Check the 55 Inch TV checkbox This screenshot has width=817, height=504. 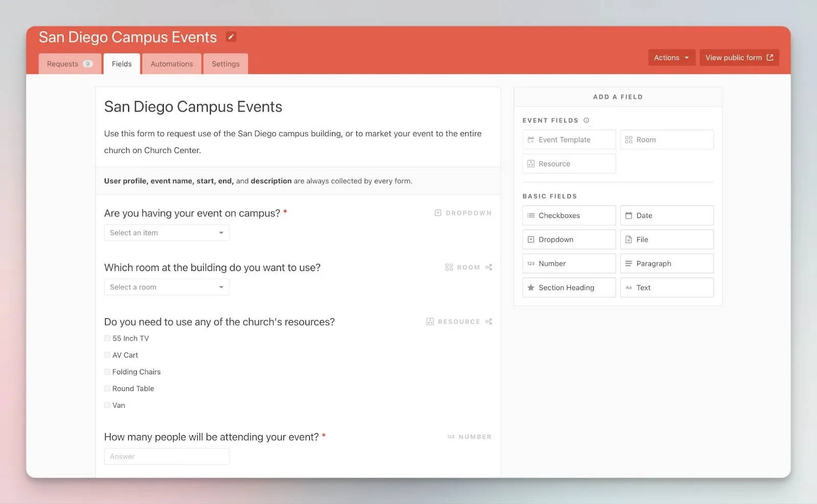[x=107, y=338]
